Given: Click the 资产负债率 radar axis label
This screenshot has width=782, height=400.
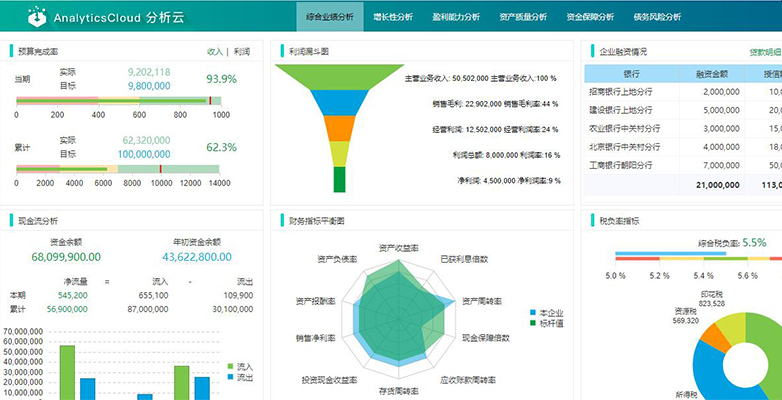Looking at the screenshot, I should pos(337,259).
